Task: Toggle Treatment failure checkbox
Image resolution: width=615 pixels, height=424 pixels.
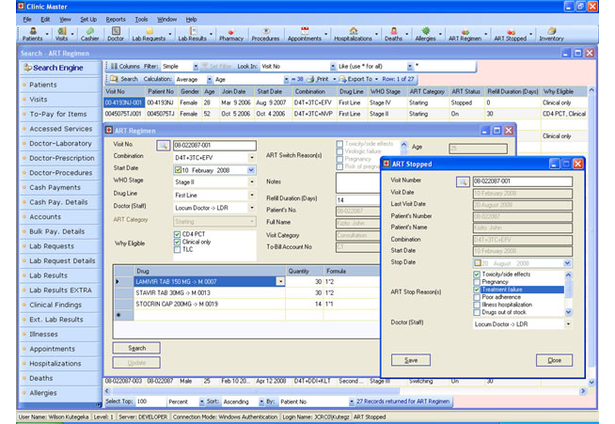Action: (477, 289)
